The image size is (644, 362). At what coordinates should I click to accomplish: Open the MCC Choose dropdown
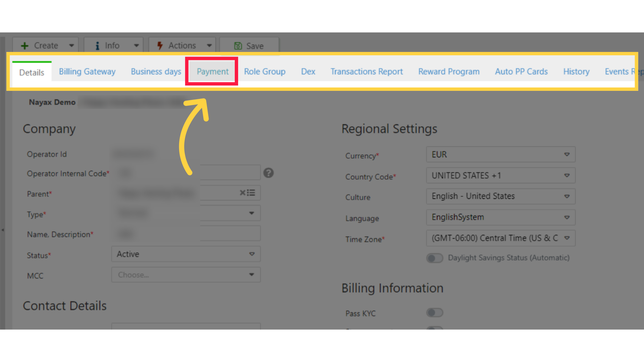tap(186, 275)
